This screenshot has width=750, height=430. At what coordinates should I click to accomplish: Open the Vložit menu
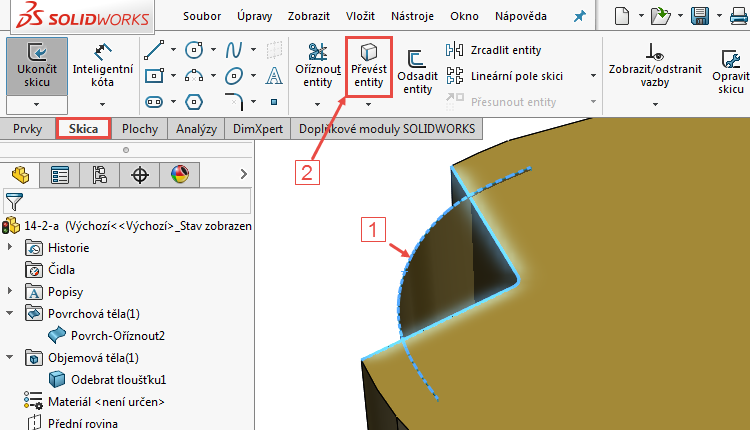360,16
